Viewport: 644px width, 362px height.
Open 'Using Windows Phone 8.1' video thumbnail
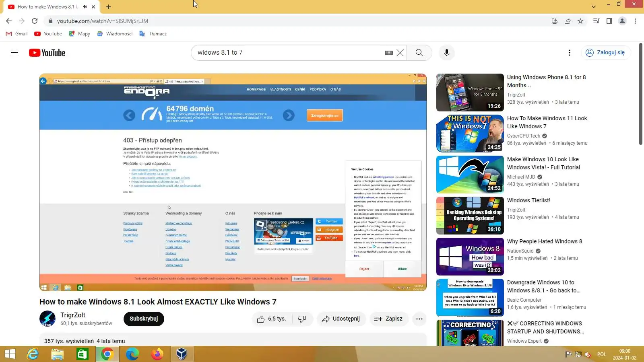point(470,93)
